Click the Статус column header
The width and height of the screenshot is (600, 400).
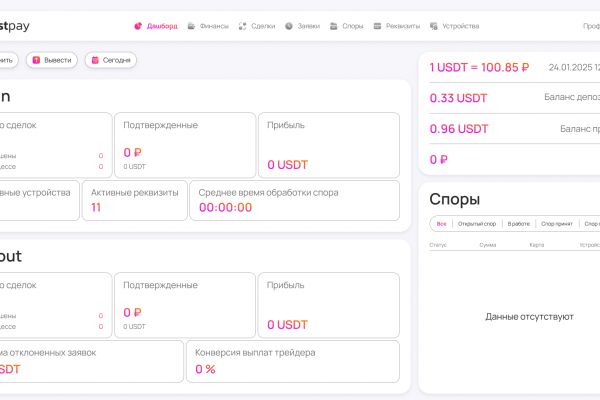coord(438,245)
